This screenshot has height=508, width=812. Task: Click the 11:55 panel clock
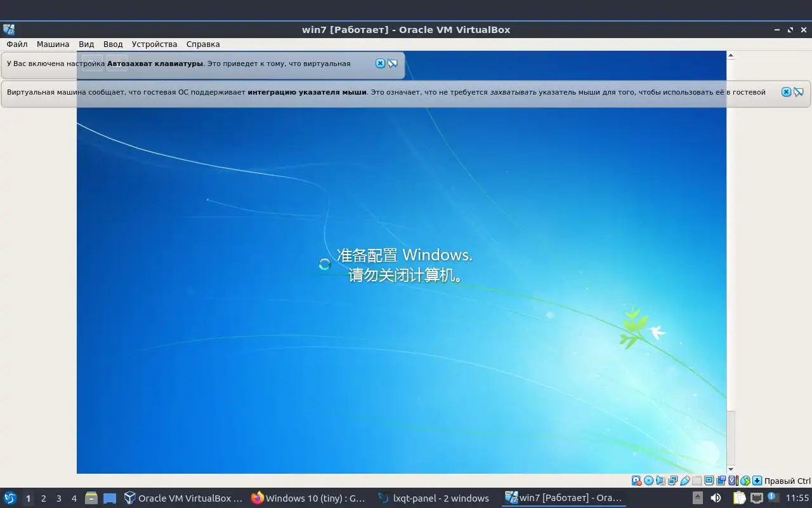pos(797,498)
